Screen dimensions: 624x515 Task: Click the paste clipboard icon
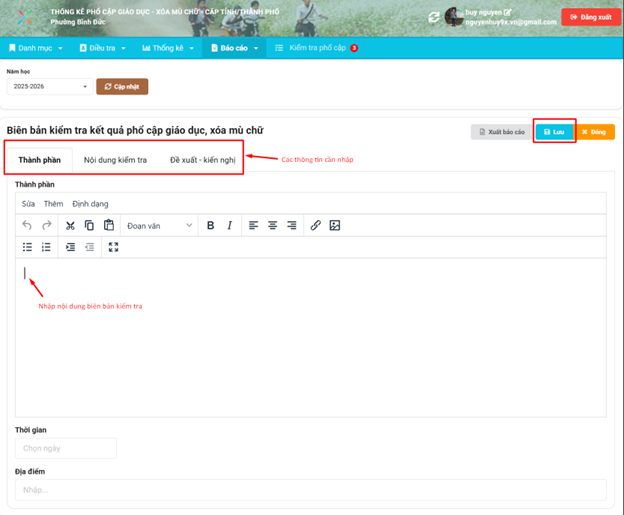(x=109, y=226)
